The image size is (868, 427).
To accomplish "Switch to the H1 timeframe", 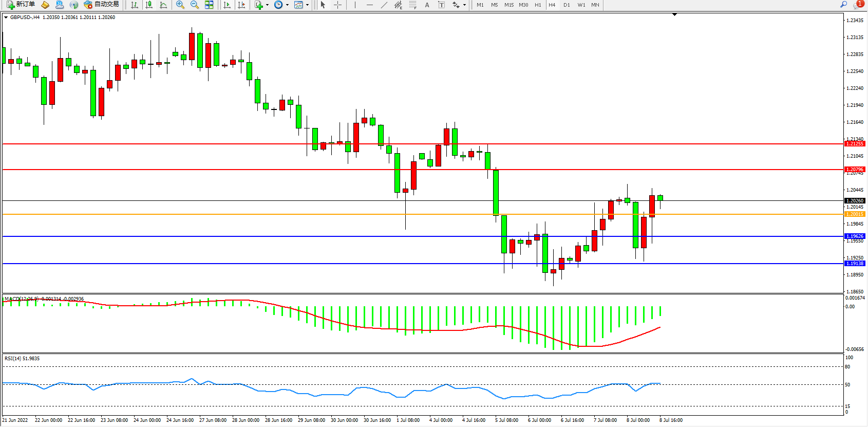I will [x=538, y=5].
